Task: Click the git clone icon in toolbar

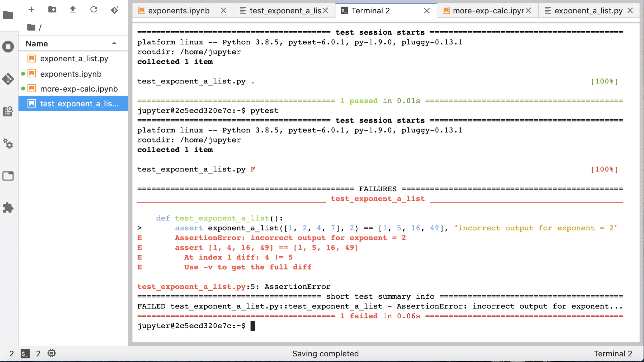Action: tap(115, 10)
